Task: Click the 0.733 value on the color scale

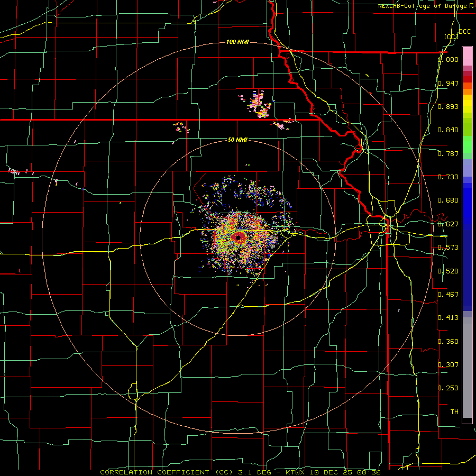Action: (448, 177)
